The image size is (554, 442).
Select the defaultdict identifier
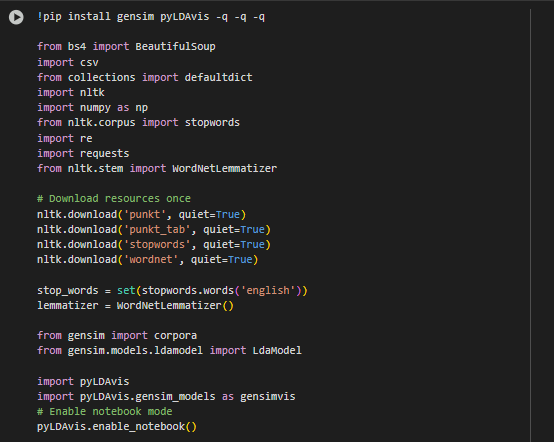pyautogui.click(x=218, y=77)
